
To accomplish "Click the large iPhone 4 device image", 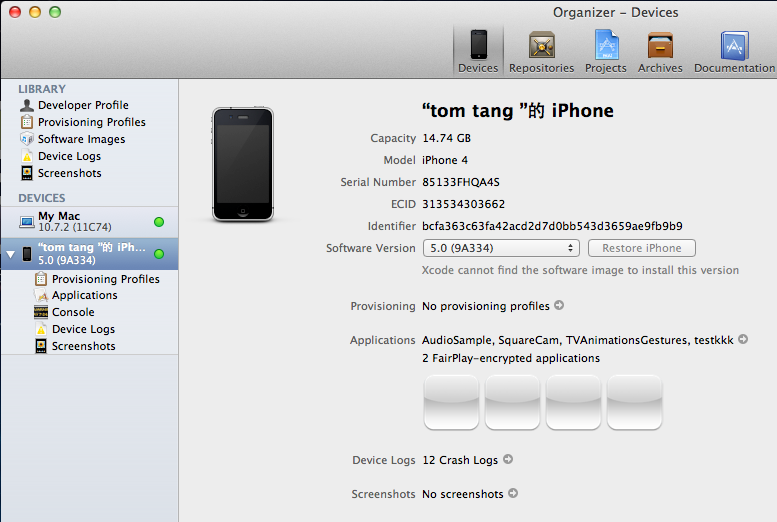I will (x=243, y=164).
